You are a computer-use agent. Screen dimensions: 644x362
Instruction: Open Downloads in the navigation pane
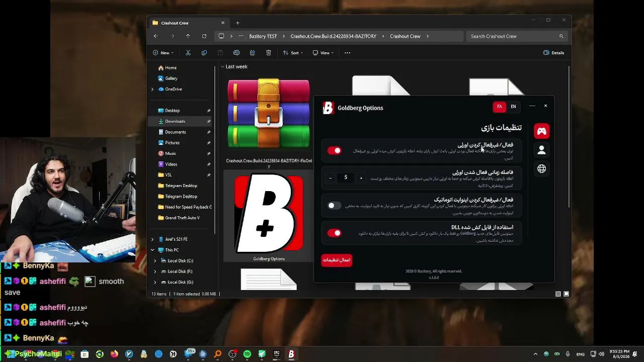point(175,121)
